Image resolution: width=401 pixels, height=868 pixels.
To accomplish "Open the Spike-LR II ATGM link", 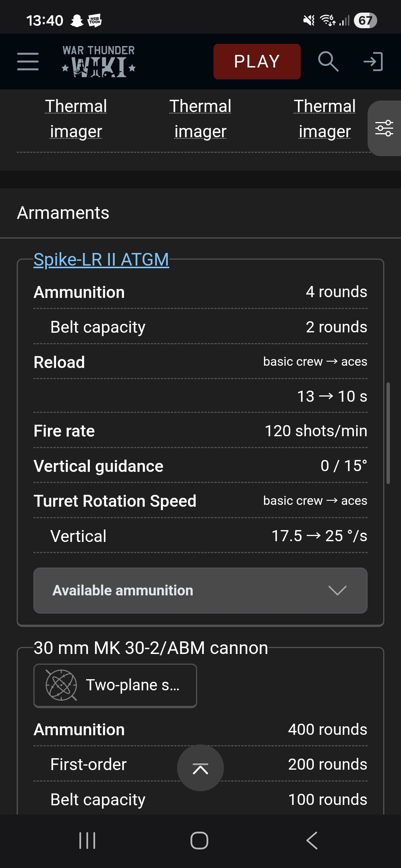I will coord(101,260).
